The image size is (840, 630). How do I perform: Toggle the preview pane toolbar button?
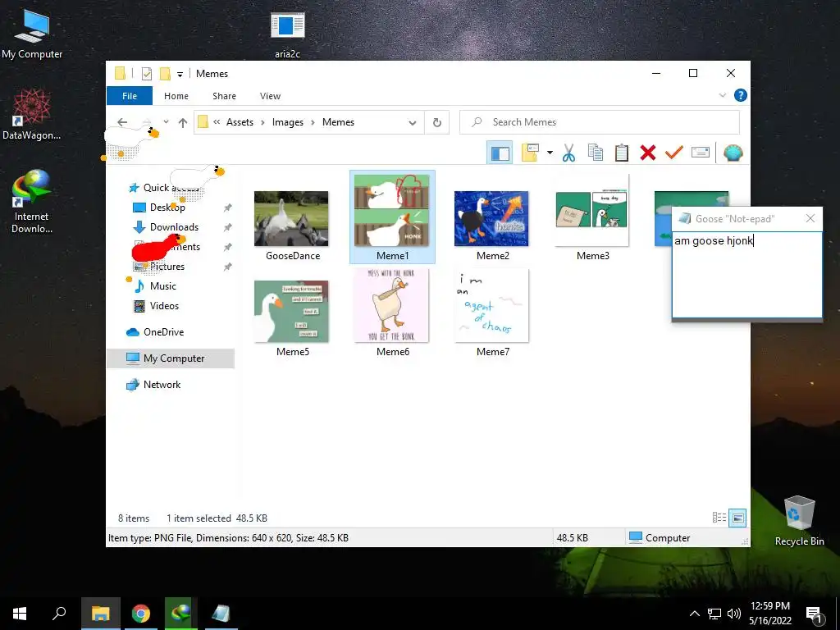pos(500,153)
